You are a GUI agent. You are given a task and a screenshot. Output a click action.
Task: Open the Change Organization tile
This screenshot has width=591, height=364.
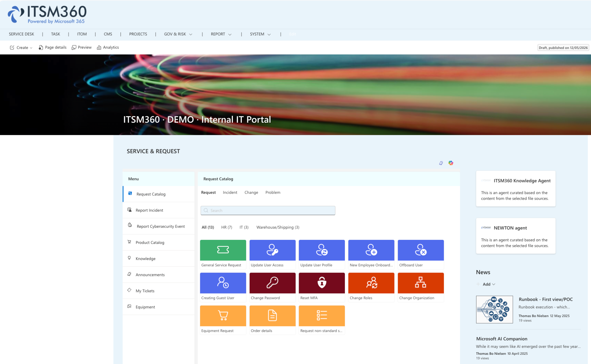click(x=421, y=287)
